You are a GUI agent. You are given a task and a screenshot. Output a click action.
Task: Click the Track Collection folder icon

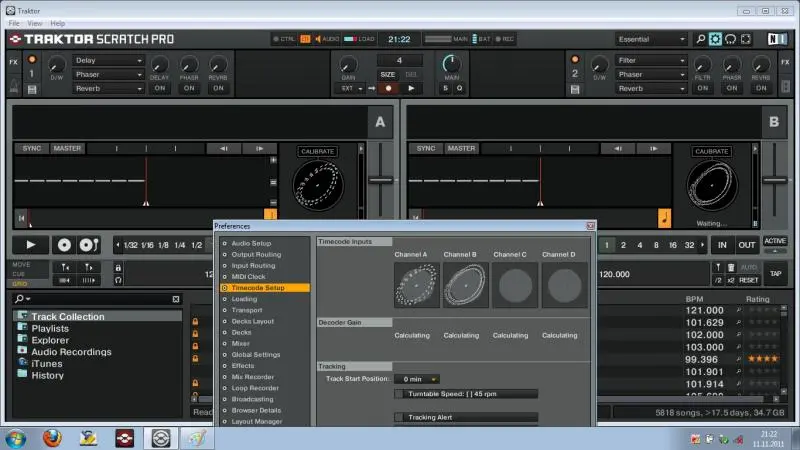[22, 317]
